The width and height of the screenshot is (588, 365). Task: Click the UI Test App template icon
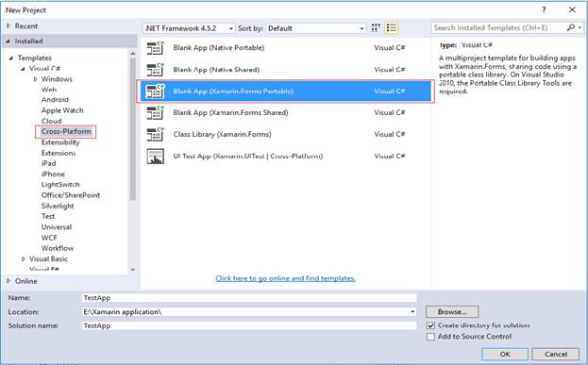tap(155, 157)
